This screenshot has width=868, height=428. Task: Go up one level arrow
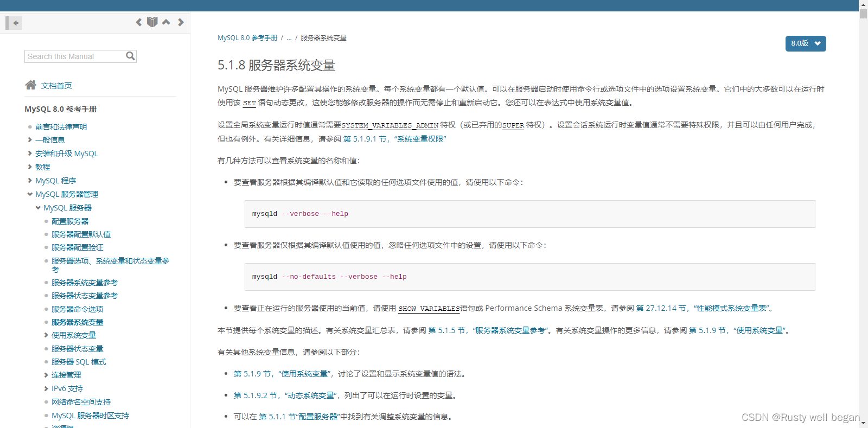point(167,22)
